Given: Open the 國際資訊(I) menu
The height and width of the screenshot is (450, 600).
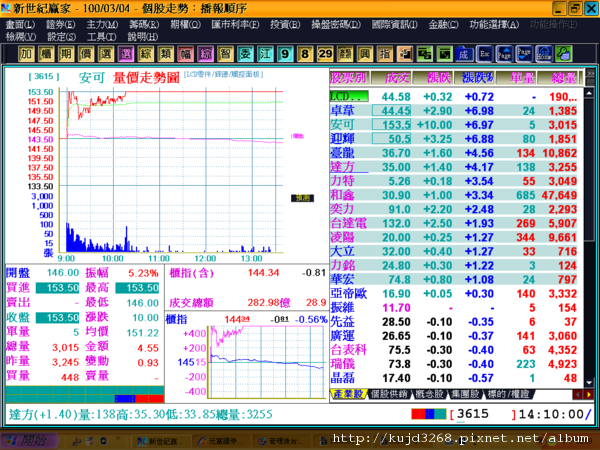Looking at the screenshot, I should [395, 24].
